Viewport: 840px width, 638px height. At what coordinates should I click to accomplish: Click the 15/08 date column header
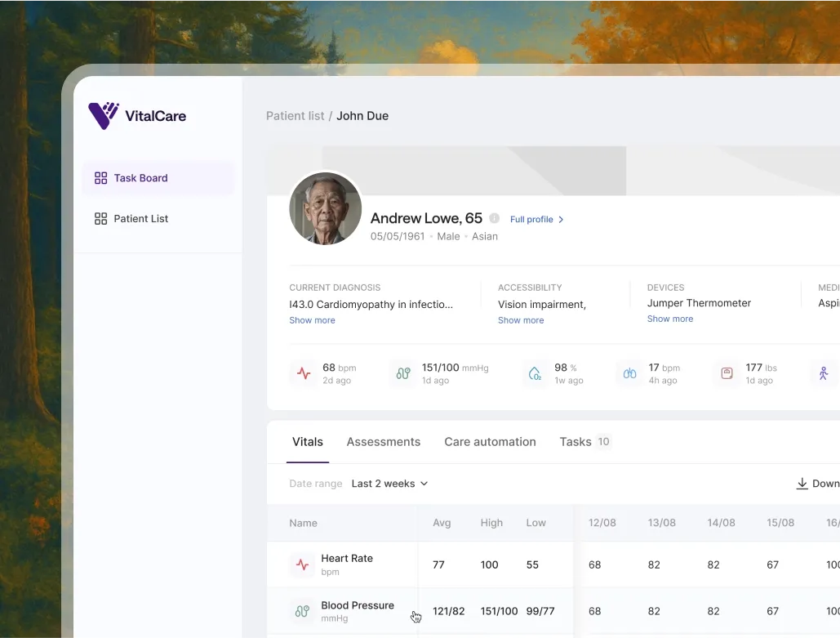(x=780, y=523)
